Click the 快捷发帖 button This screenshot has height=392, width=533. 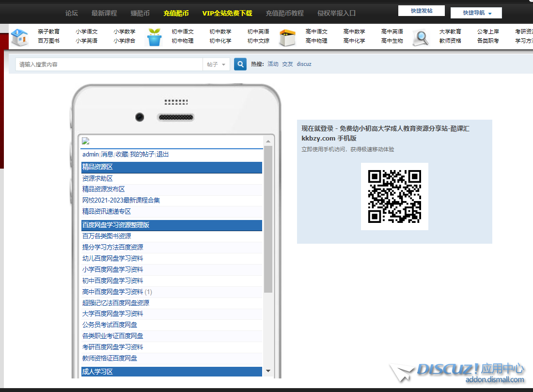coord(421,10)
